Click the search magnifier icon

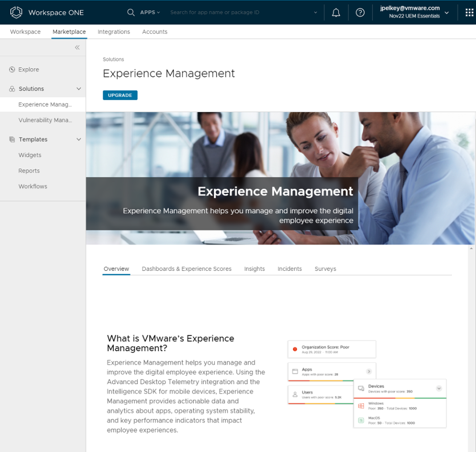point(131,13)
